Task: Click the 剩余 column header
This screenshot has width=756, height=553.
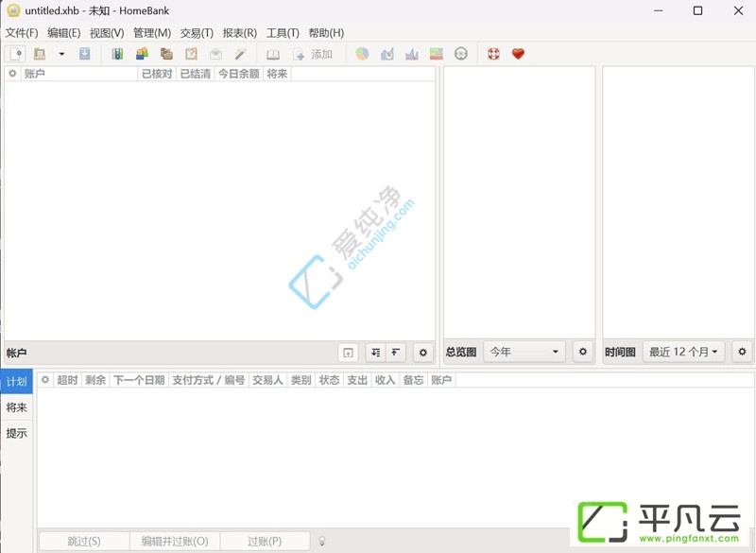Action: tap(95, 380)
